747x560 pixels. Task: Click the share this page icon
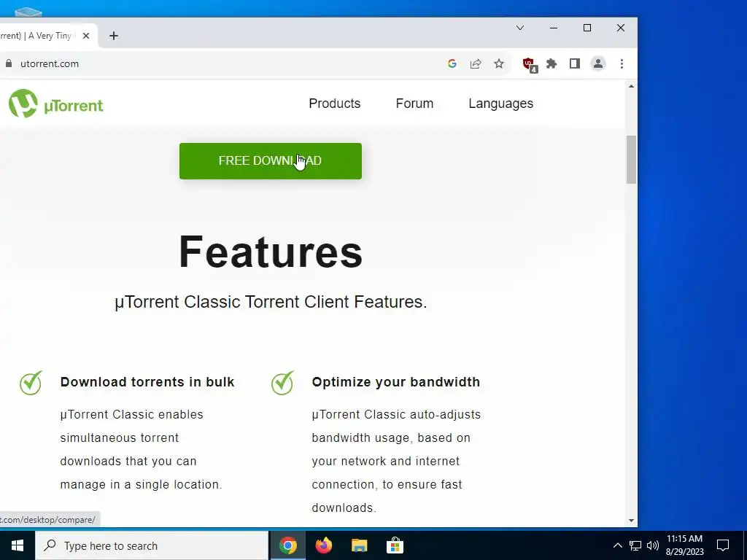click(x=476, y=64)
